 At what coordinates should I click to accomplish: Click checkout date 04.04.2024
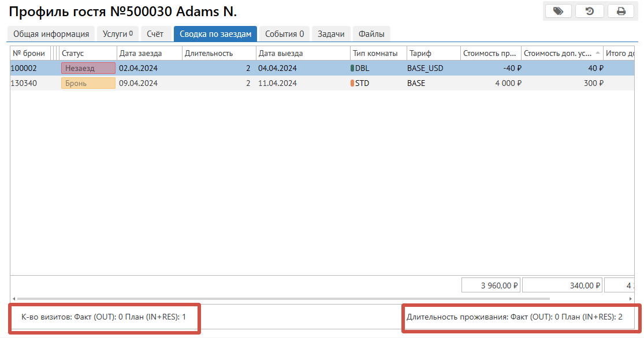278,69
